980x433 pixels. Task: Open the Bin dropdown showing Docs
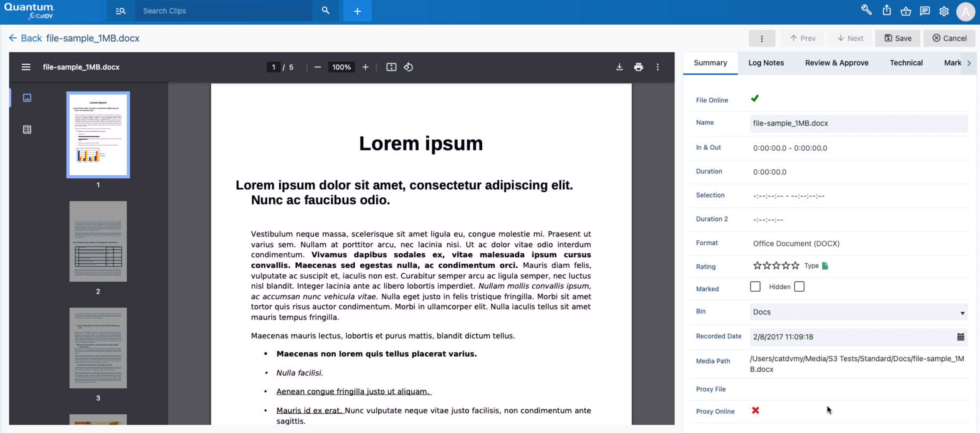(858, 312)
